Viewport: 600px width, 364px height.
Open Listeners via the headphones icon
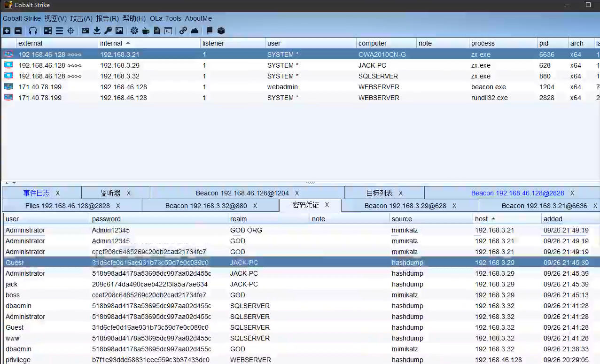click(x=33, y=31)
